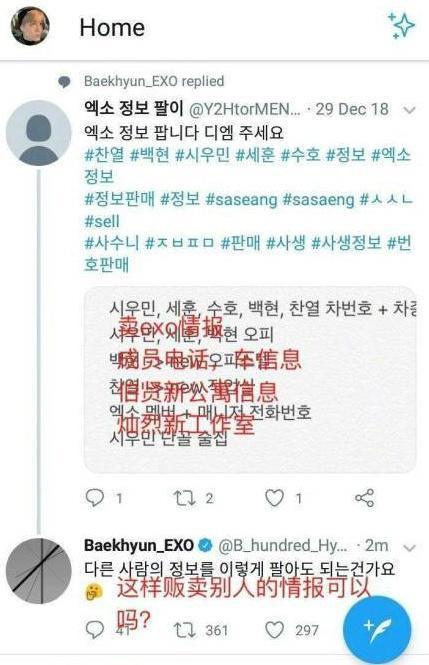
Task: Tap the 'Baekhyun_EXO replied' context label
Action: 154,81
